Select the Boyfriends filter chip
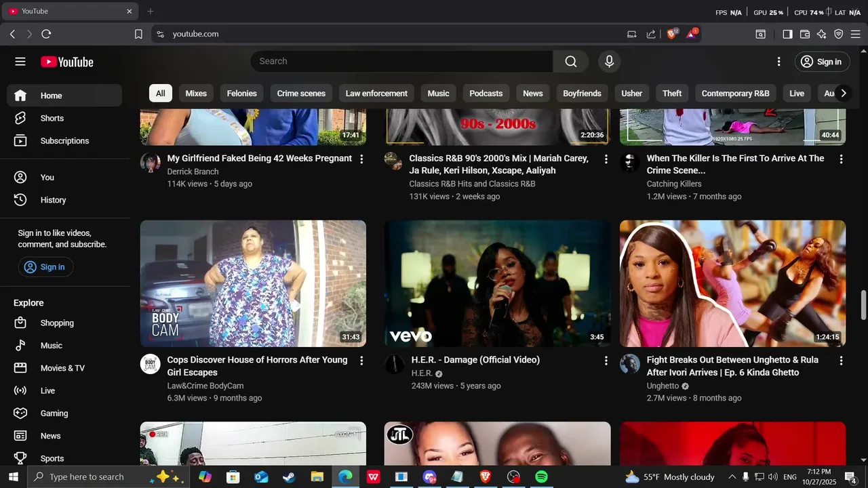 point(582,94)
